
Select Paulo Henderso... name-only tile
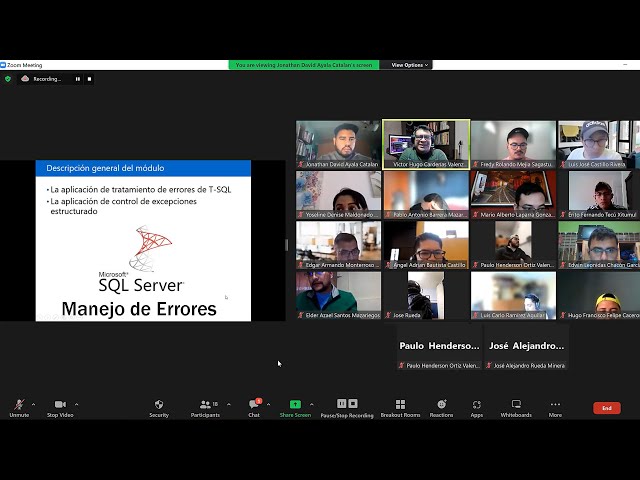tap(439, 347)
